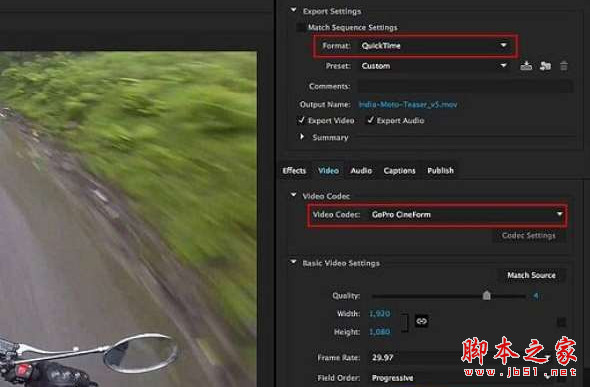The width and height of the screenshot is (590, 387).
Task: Collapse the Basic Video Settings section
Action: [293, 262]
